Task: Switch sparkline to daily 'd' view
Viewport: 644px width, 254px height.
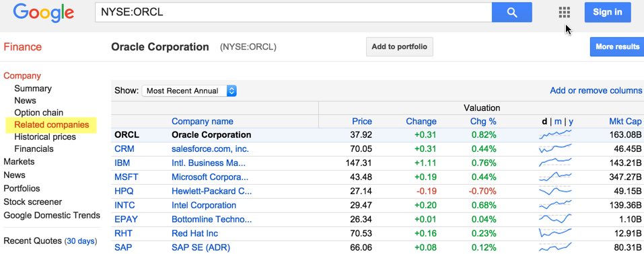Action: (x=544, y=122)
